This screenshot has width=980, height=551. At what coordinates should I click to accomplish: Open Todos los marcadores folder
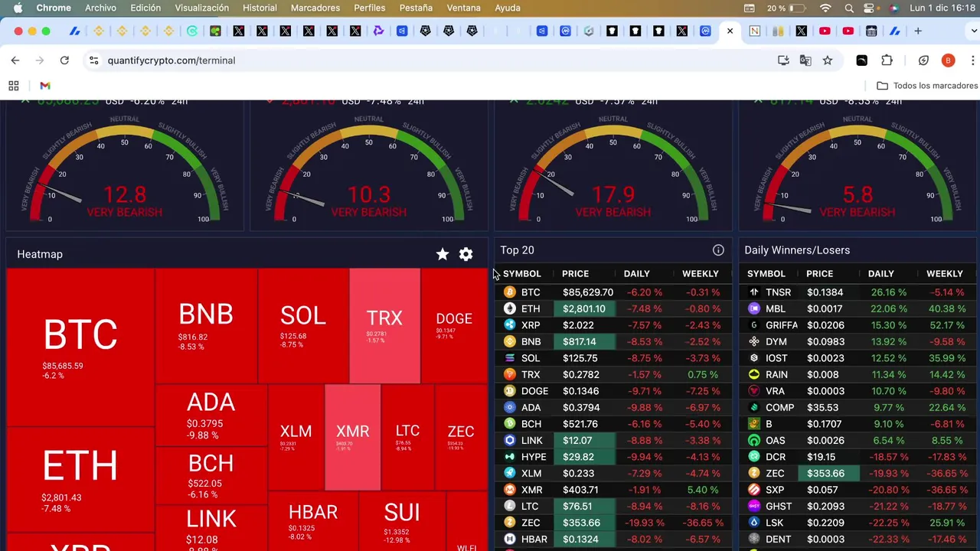click(927, 86)
